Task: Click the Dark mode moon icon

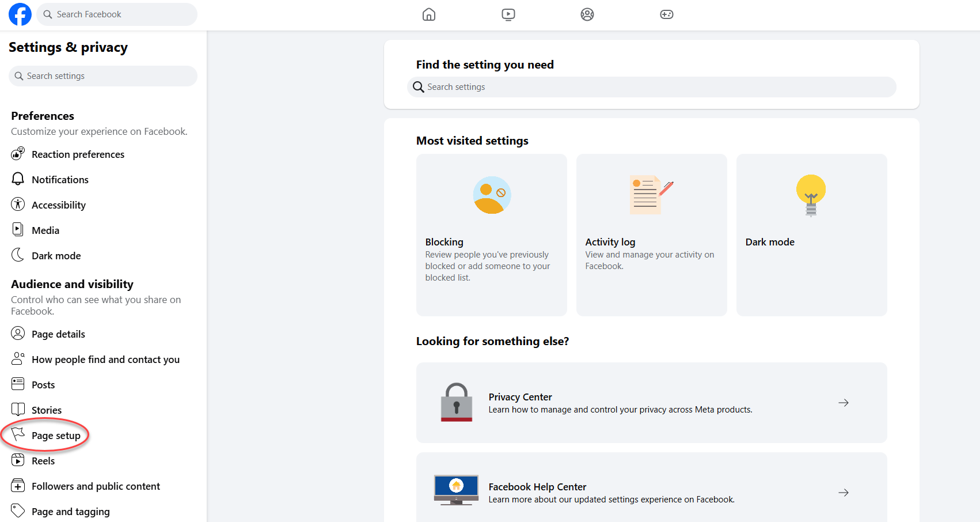Action: 18,255
